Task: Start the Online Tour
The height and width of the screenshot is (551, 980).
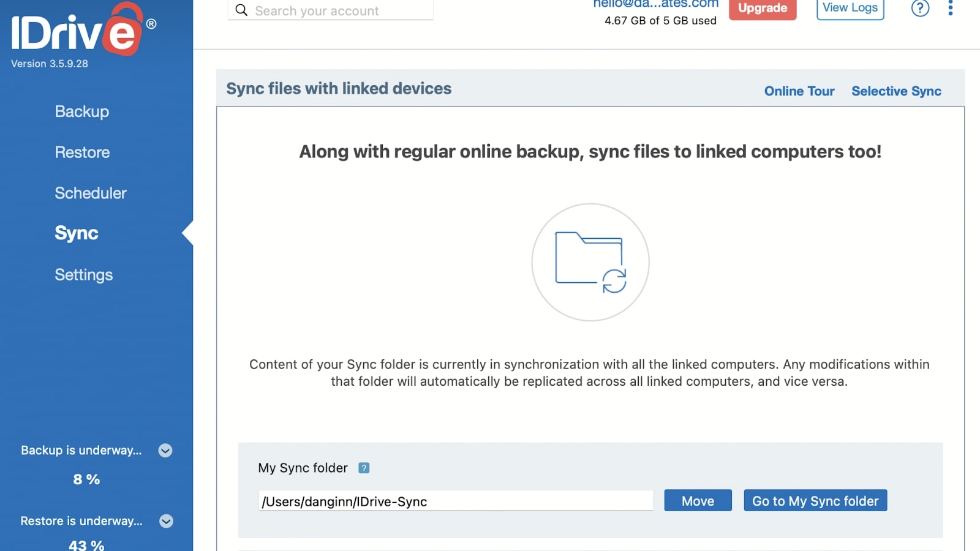Action: tap(799, 91)
